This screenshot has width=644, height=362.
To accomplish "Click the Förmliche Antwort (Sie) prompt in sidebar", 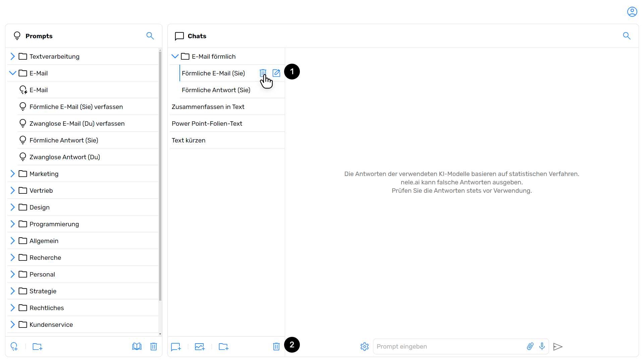I will point(64,140).
